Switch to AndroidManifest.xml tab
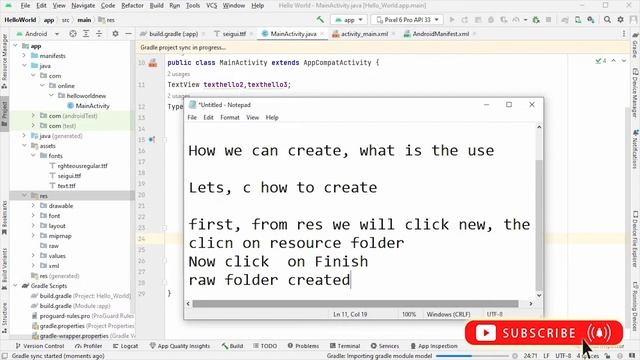640x360 pixels. pos(440,34)
